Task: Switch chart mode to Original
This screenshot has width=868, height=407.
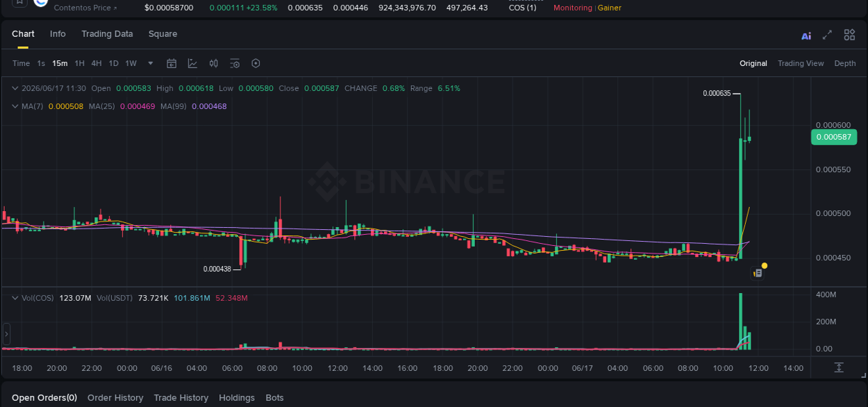Action: pos(753,63)
